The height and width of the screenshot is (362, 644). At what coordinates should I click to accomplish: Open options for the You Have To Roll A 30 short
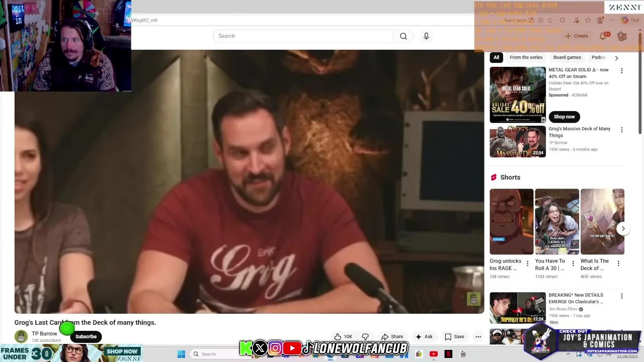(573, 263)
